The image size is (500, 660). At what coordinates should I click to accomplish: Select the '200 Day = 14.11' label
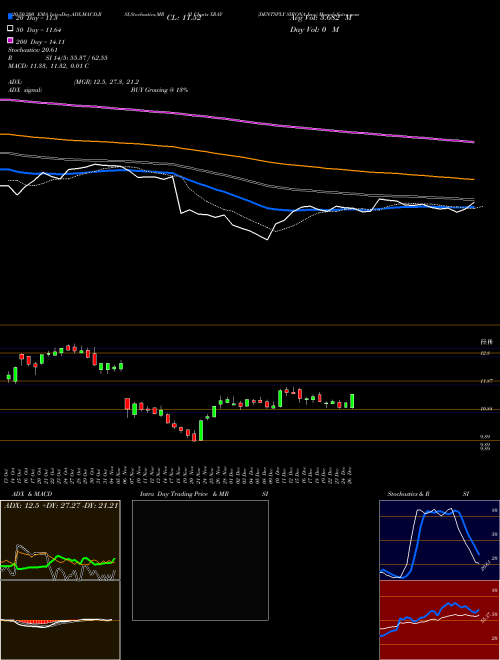point(40,42)
